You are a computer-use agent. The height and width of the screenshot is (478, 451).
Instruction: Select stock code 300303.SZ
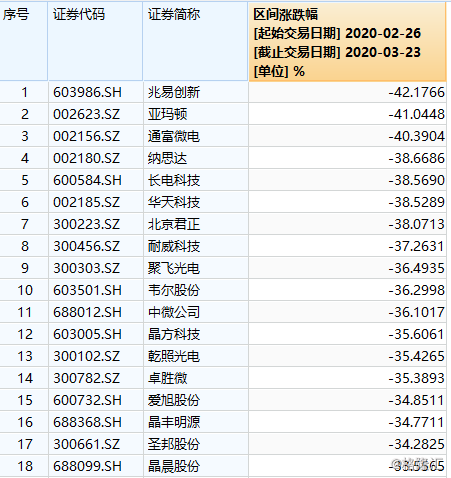click(86, 268)
